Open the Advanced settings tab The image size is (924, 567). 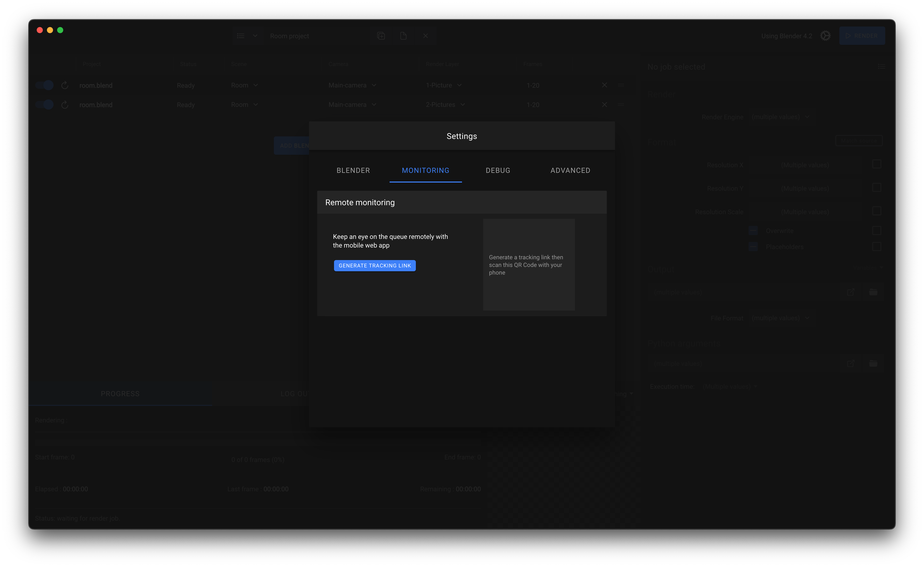[x=570, y=170]
